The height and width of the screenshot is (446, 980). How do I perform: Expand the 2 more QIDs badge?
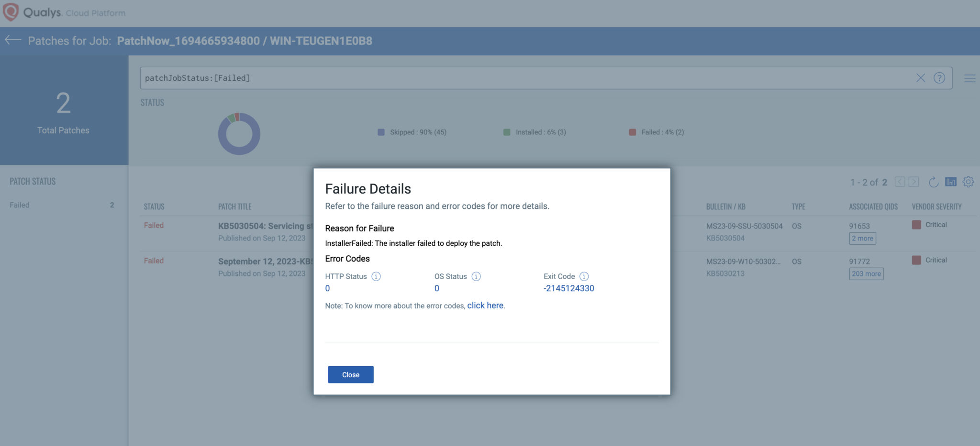click(x=862, y=238)
